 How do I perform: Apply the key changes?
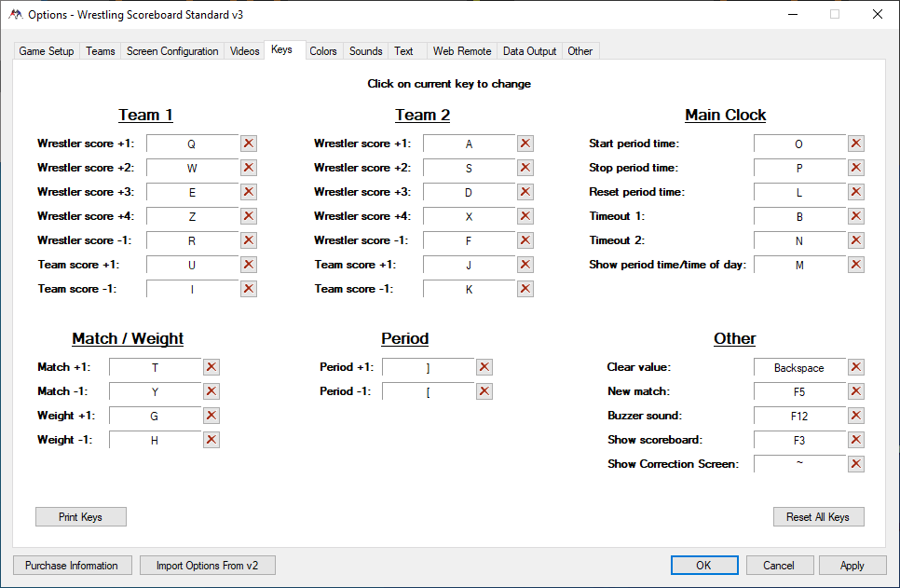[852, 566]
